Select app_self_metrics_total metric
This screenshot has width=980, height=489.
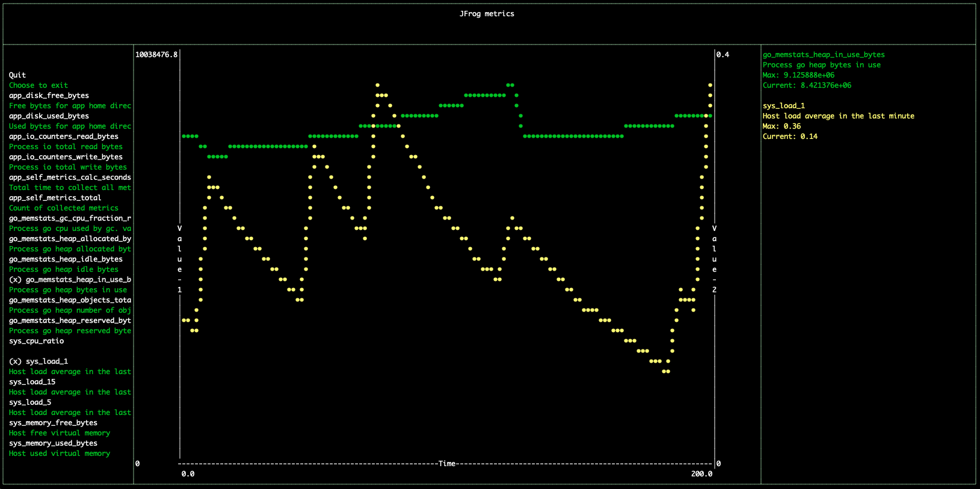(x=55, y=198)
